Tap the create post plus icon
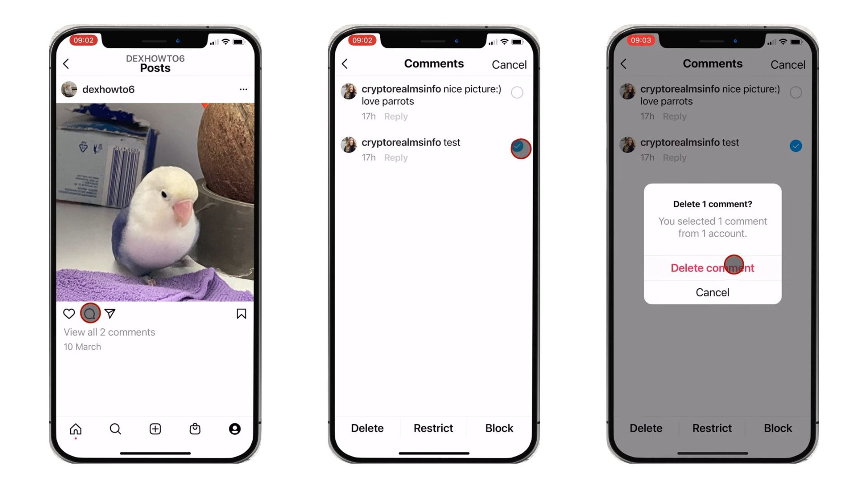The height and width of the screenshot is (488, 868). pyautogui.click(x=155, y=428)
